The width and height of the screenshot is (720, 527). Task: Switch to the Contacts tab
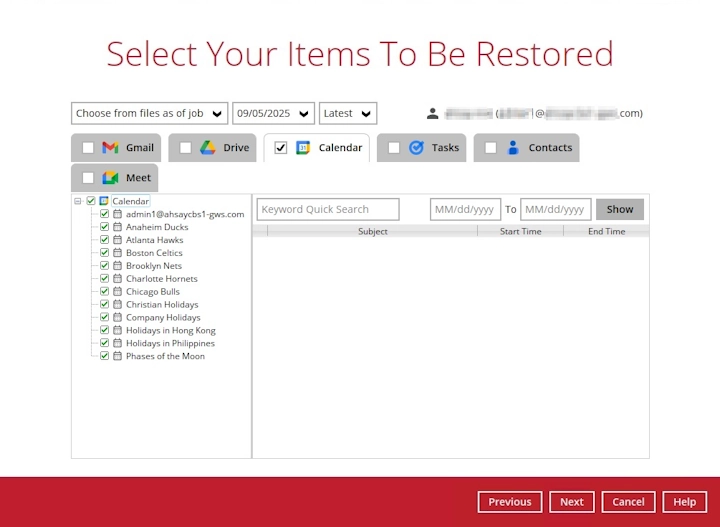click(x=550, y=148)
